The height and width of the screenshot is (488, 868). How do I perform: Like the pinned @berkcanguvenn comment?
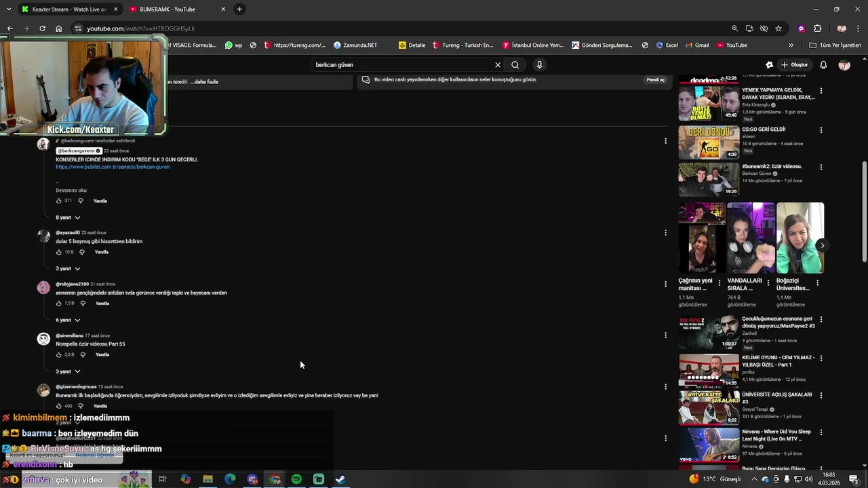(59, 201)
